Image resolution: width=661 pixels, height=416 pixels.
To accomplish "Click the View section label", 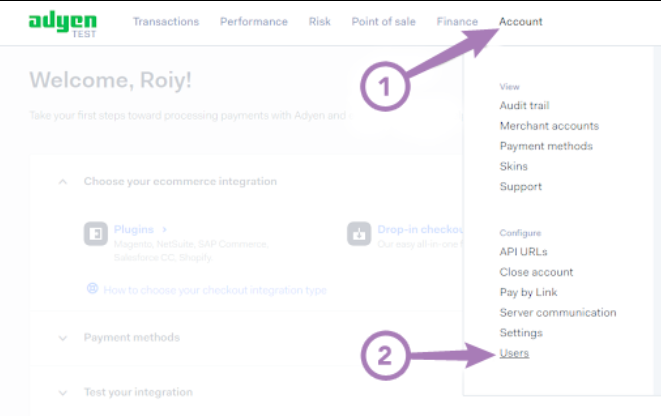I will (x=509, y=87).
